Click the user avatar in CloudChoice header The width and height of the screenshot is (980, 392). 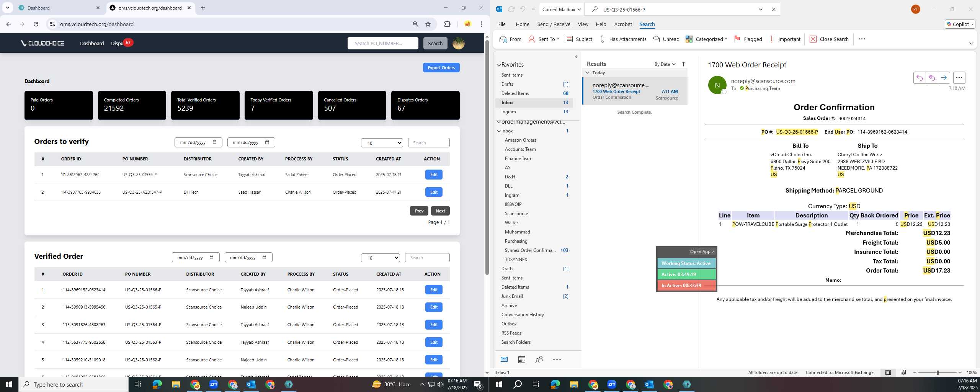point(458,43)
